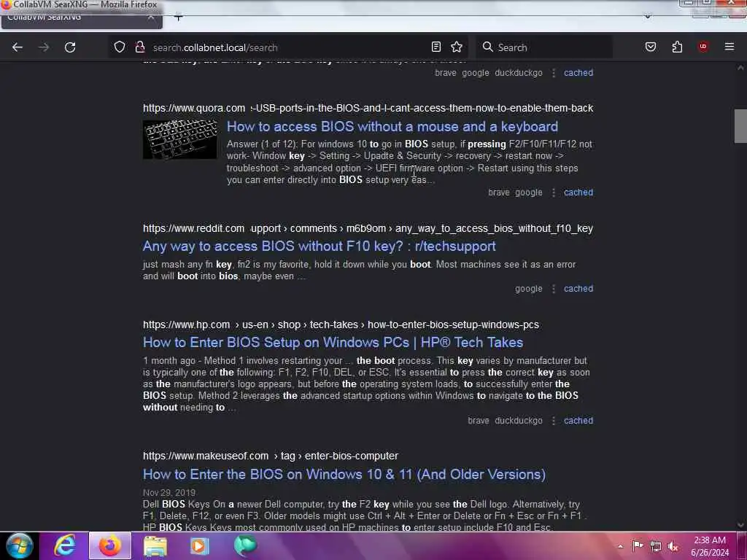Open a new tab
The width and height of the screenshot is (747, 560).
click(178, 17)
